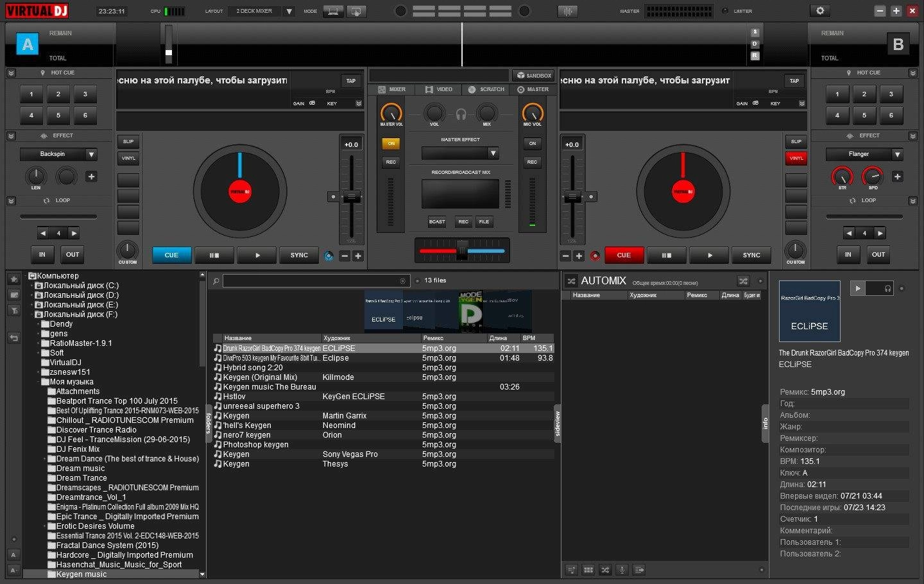The height and width of the screenshot is (584, 924).
Task: Click the back arrow icon in the browser sidebar
Action: 13,338
